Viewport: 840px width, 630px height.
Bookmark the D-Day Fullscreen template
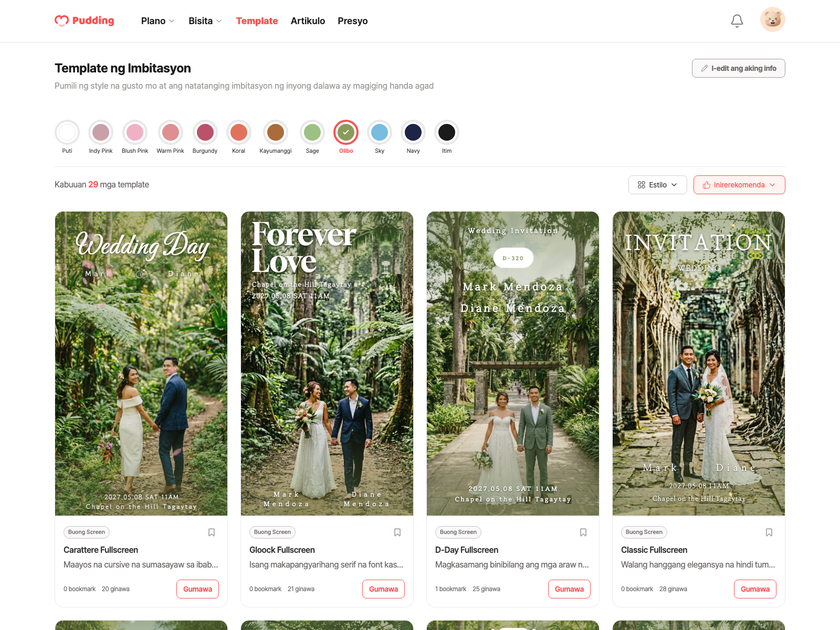tap(583, 532)
